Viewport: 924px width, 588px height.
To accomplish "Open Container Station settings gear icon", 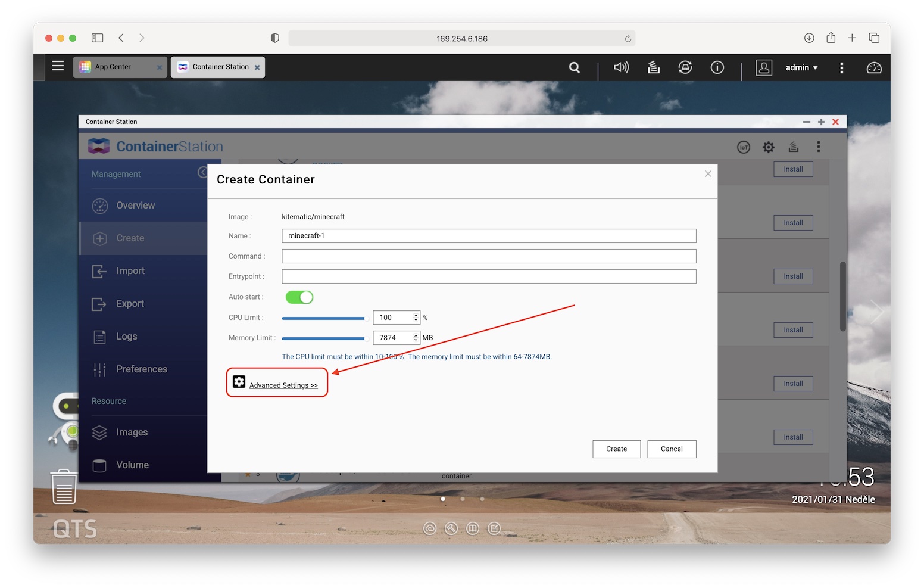I will (769, 147).
